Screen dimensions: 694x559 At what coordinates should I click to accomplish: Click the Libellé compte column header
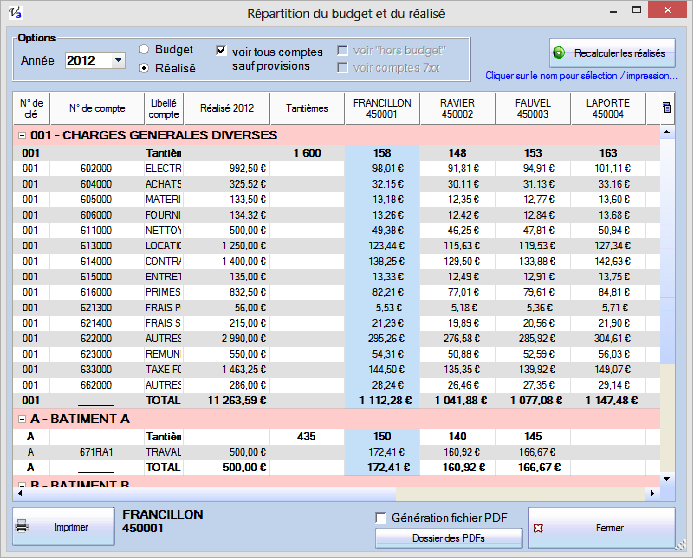(x=164, y=108)
